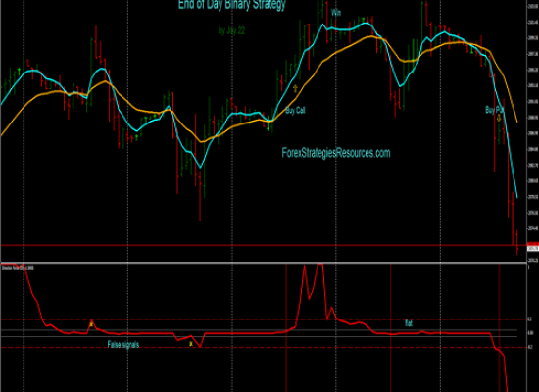Select the upper dashed red level line
Viewport: 539px width, 392px height.
(x=264, y=319)
